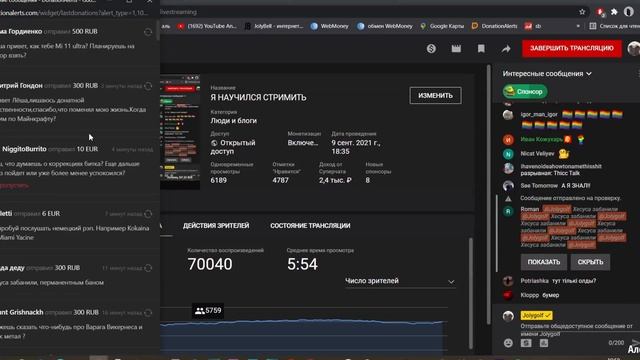Click the ИЗМЕНИТЬ button
This screenshot has width=640, height=360.
pyautogui.click(x=436, y=96)
